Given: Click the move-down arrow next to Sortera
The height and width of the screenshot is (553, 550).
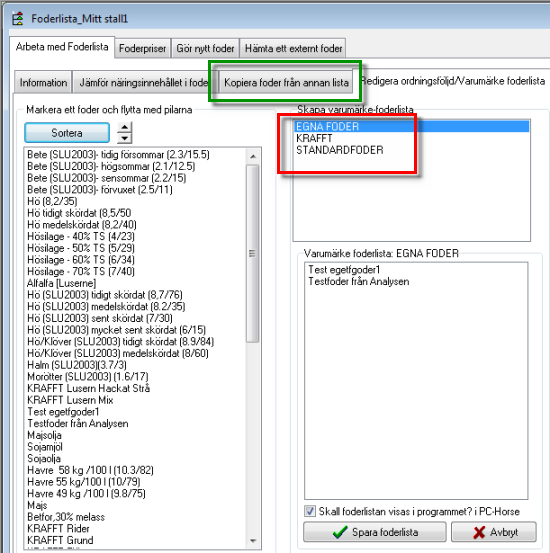Looking at the screenshot, I should [125, 138].
